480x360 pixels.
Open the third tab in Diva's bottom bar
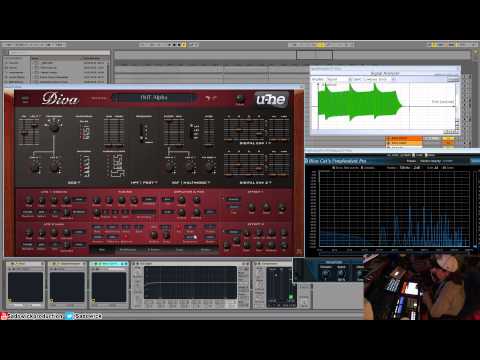point(153,249)
